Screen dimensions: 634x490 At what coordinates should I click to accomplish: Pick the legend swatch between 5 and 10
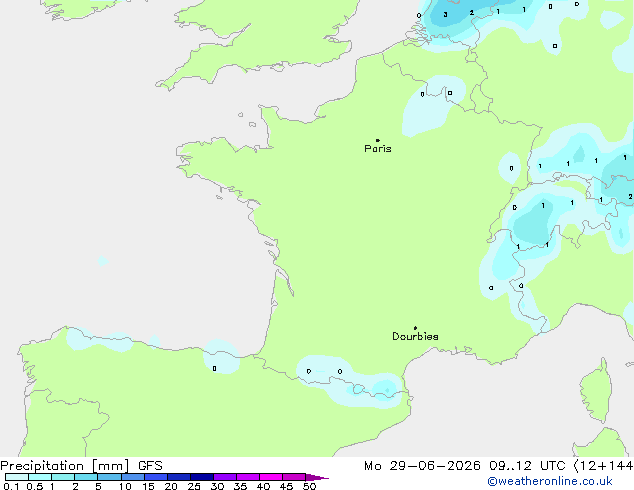109,477
